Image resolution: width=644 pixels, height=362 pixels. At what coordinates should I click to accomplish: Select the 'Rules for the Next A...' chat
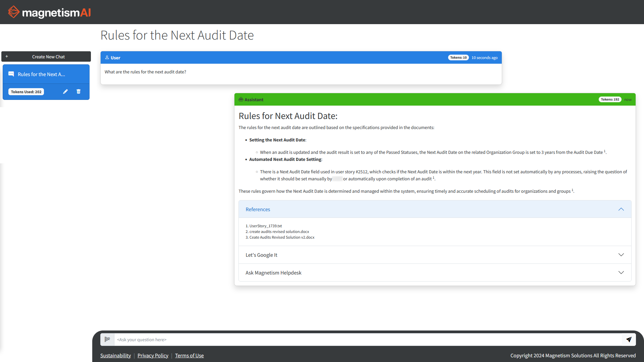click(x=46, y=74)
